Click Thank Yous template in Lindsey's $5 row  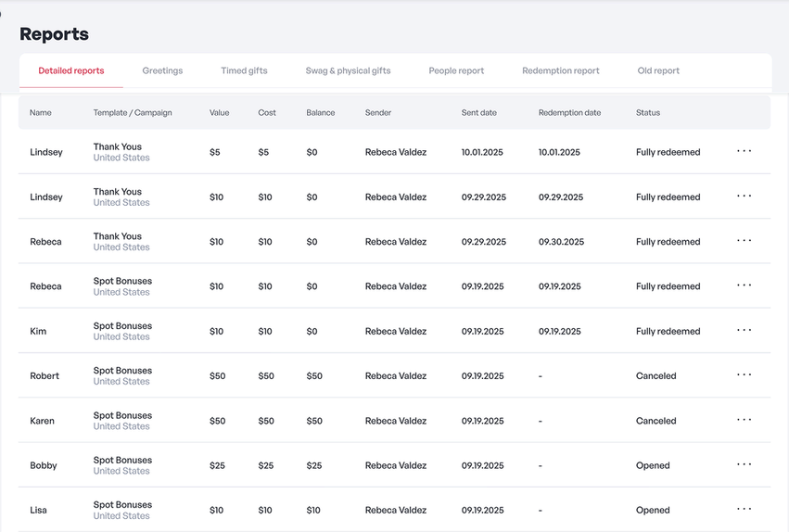(x=117, y=146)
